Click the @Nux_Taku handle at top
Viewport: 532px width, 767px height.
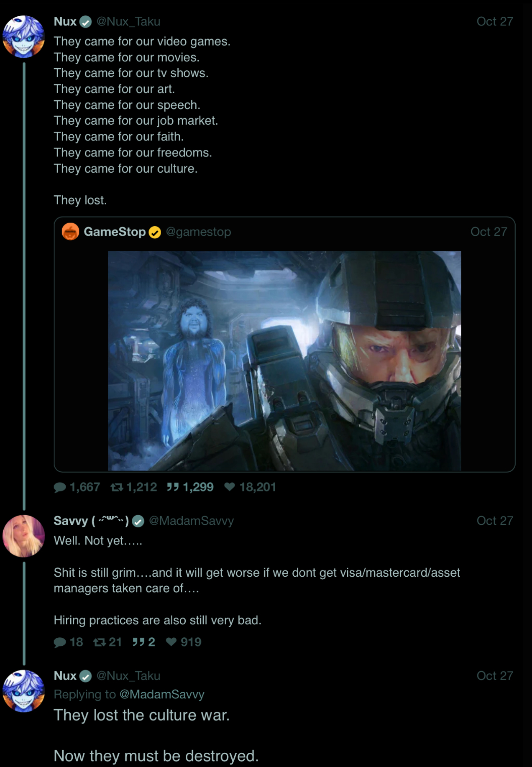pos(128,22)
